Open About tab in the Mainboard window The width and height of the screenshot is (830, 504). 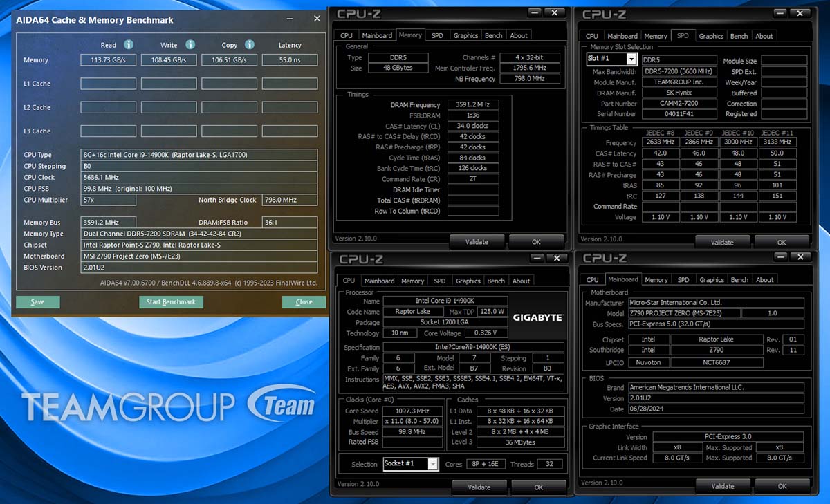pyautogui.click(x=764, y=280)
